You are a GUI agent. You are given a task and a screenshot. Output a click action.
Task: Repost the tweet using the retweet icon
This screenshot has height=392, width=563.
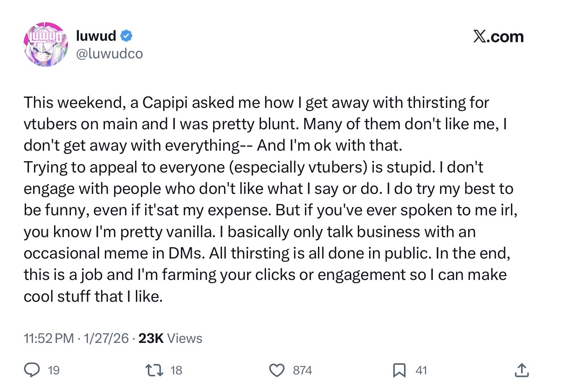point(154,370)
